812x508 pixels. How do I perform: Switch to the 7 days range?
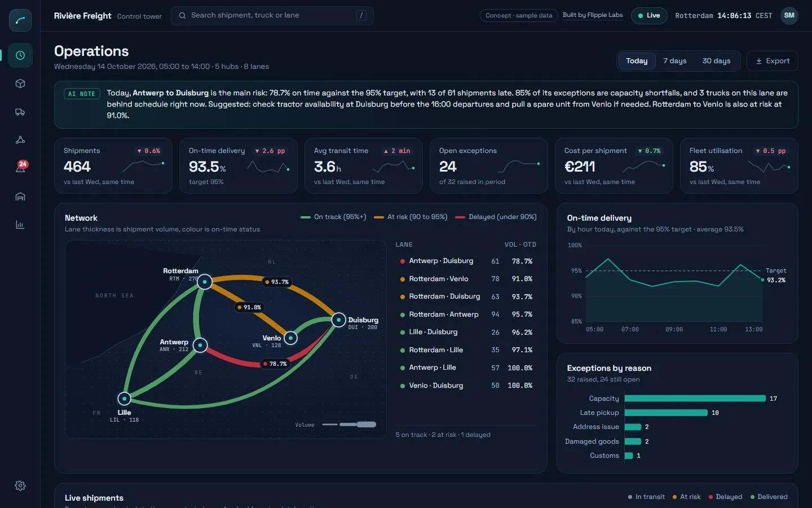[674, 61]
